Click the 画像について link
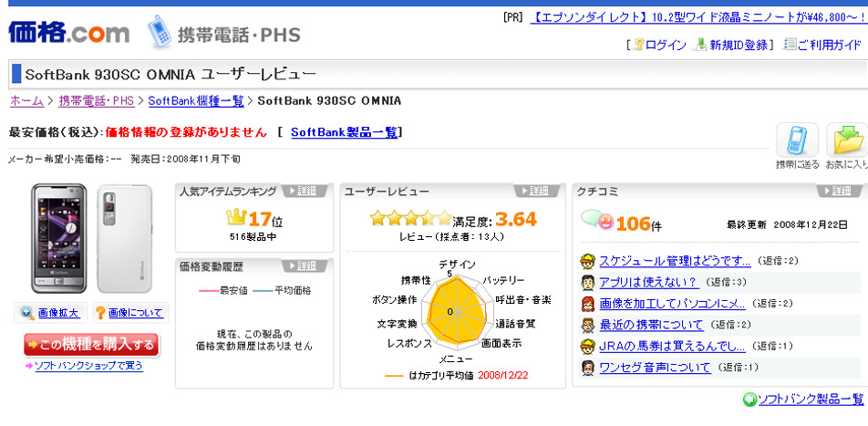This screenshot has width=868, height=426. click(x=136, y=314)
